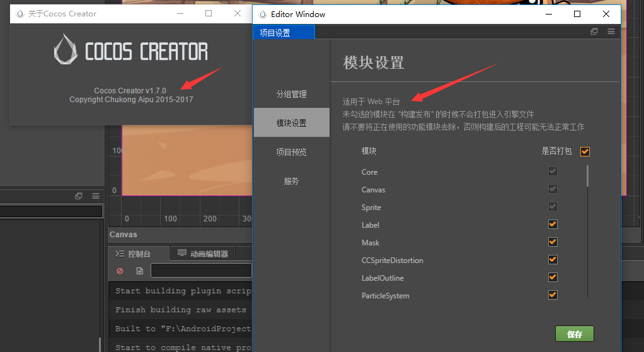
Task: Open the 项目预览 section
Action: [x=291, y=152]
